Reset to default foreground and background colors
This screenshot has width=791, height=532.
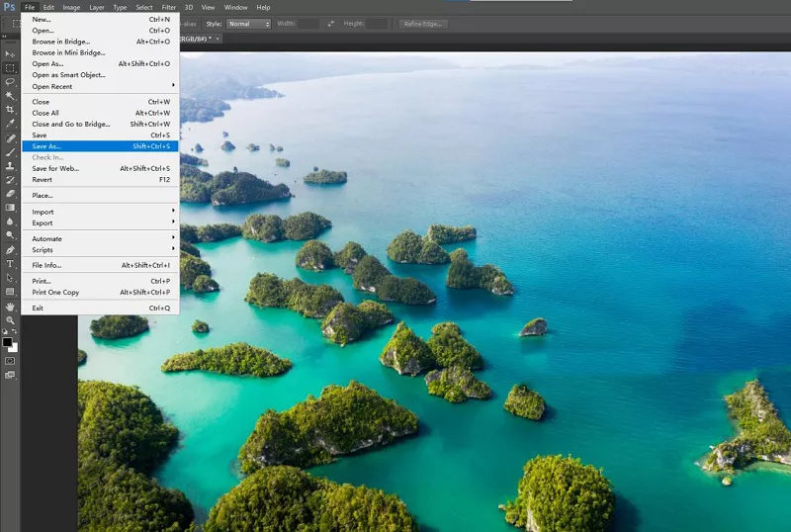[x=5, y=331]
